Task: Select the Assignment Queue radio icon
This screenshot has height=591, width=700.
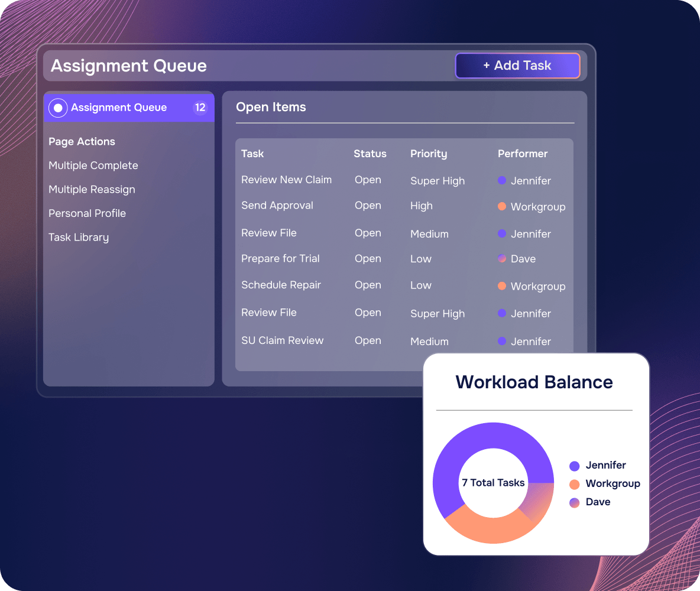Action: 58,108
